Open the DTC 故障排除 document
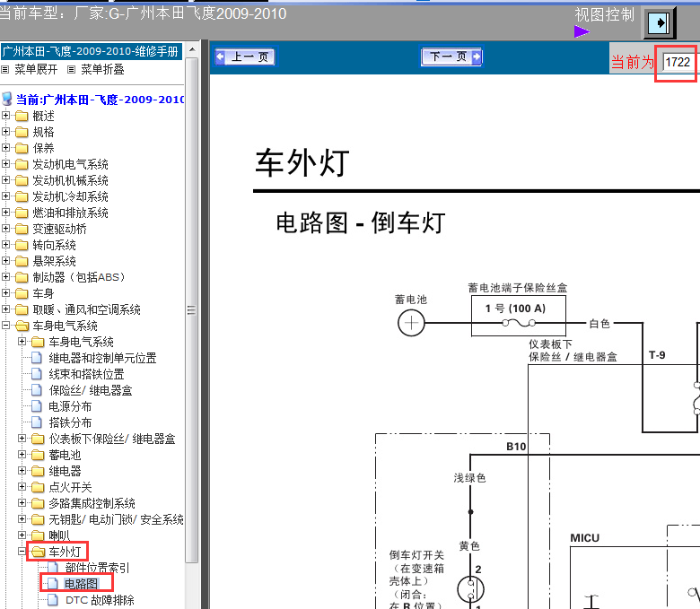This screenshot has width=700, height=609. click(x=100, y=600)
